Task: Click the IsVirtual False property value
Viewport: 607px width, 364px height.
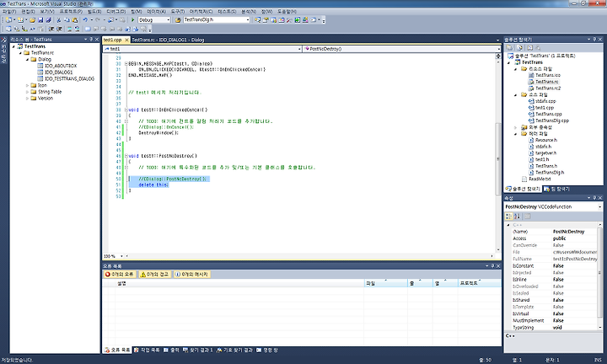Action: [x=558, y=313]
